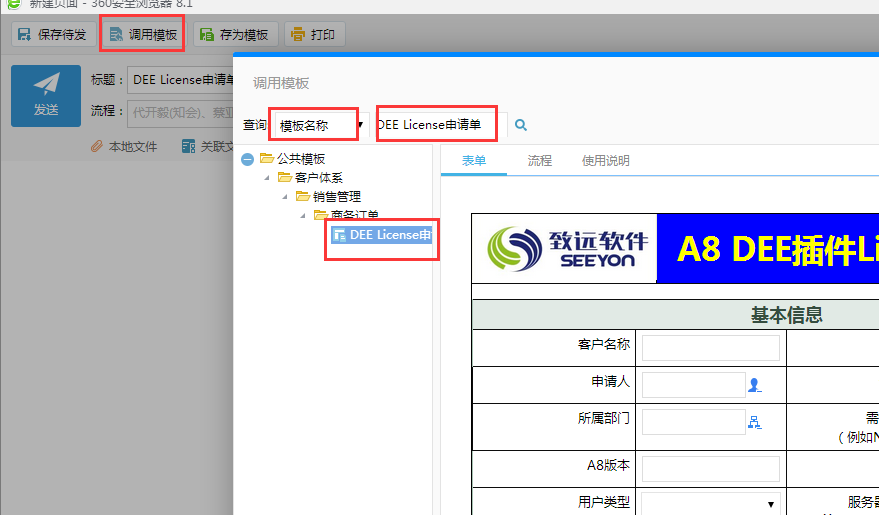Click the magnifier search icon

(x=521, y=125)
